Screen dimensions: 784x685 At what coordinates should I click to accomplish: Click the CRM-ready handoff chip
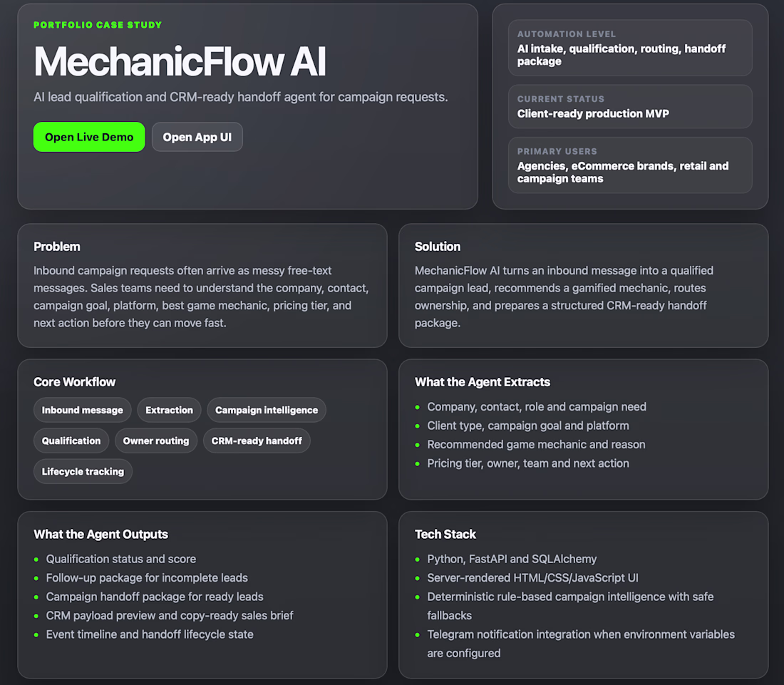pyautogui.click(x=257, y=441)
